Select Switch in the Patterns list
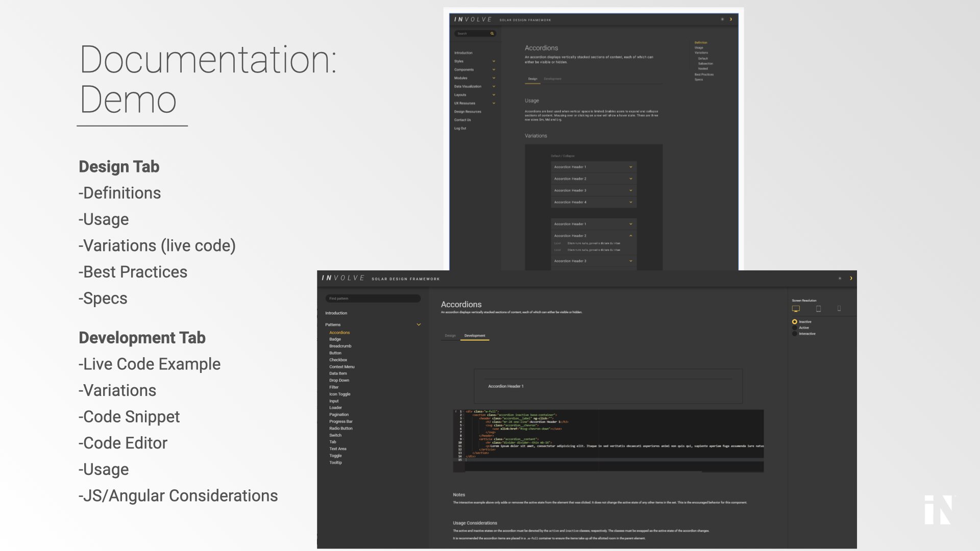980x551 pixels. coord(335,435)
